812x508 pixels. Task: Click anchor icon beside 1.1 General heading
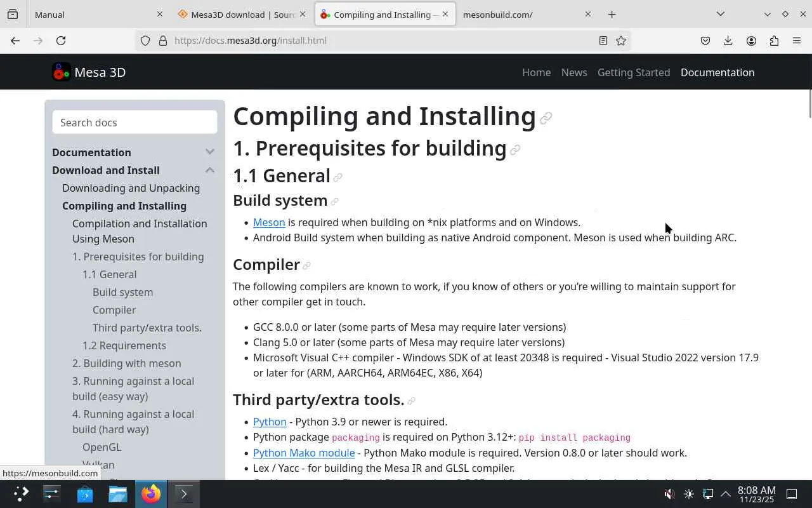point(338,177)
